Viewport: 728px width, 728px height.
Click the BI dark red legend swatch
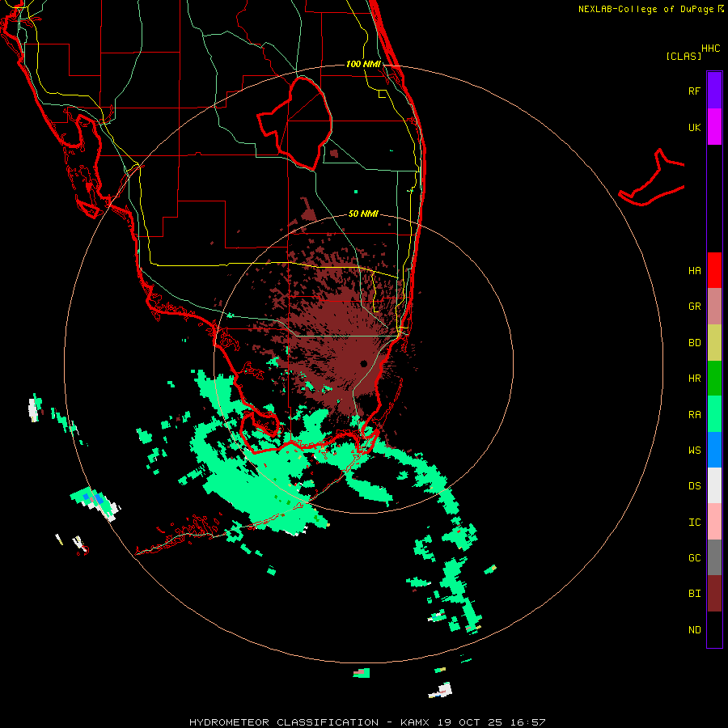point(714,594)
